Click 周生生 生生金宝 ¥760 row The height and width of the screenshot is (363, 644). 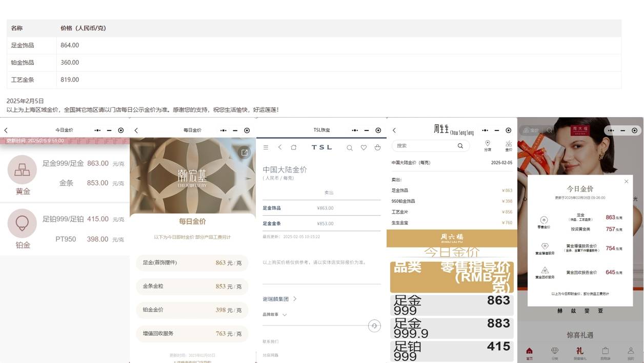tap(452, 223)
